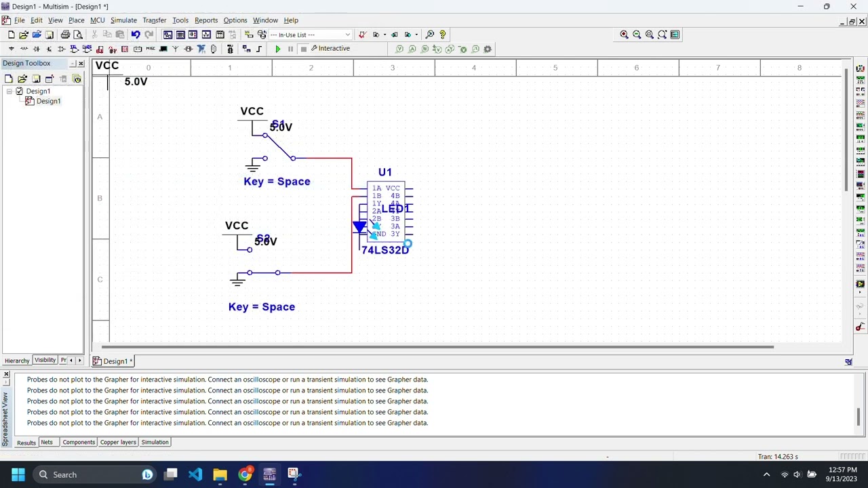The image size is (868, 488).
Task: Switch to the Simulation spreadsheet tab
Action: pos(155,442)
